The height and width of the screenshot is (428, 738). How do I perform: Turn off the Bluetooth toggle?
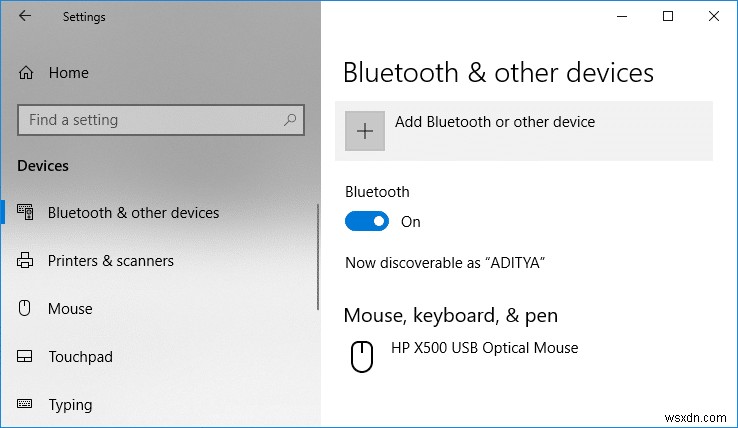tap(366, 222)
